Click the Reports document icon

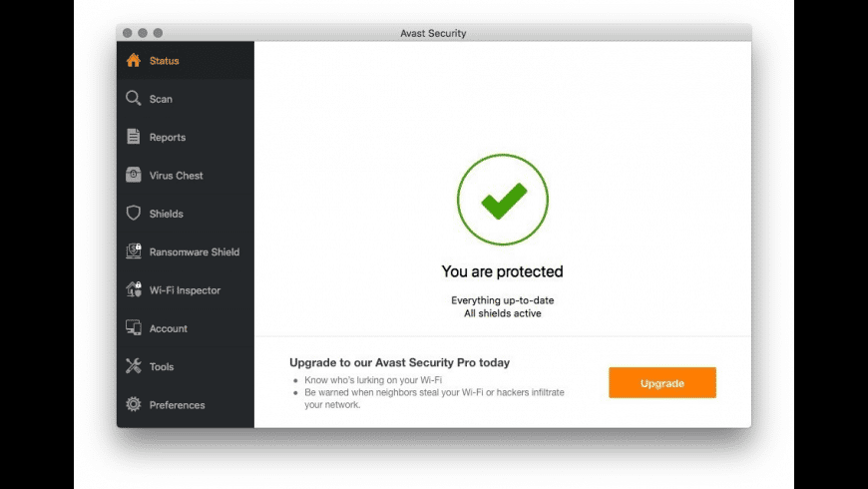tap(133, 137)
